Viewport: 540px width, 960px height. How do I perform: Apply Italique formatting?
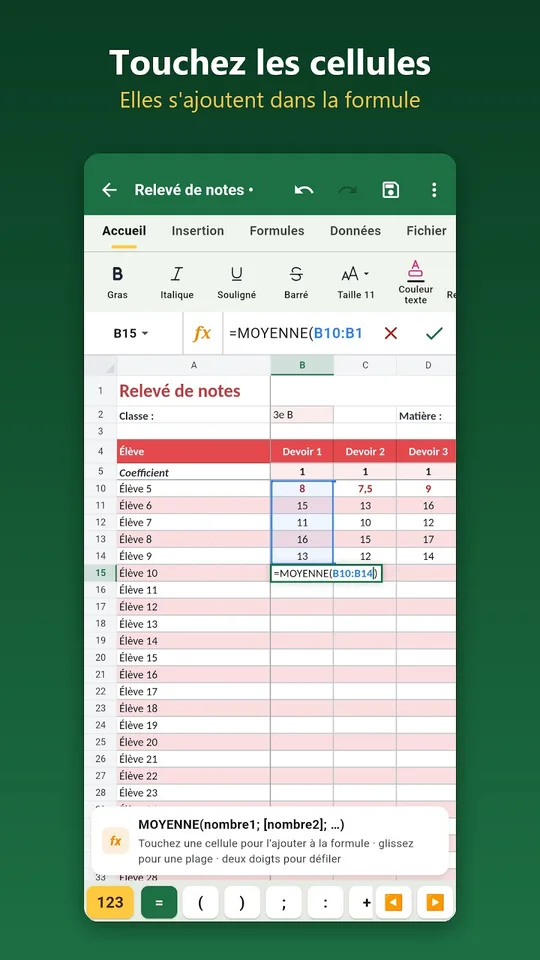(x=177, y=282)
